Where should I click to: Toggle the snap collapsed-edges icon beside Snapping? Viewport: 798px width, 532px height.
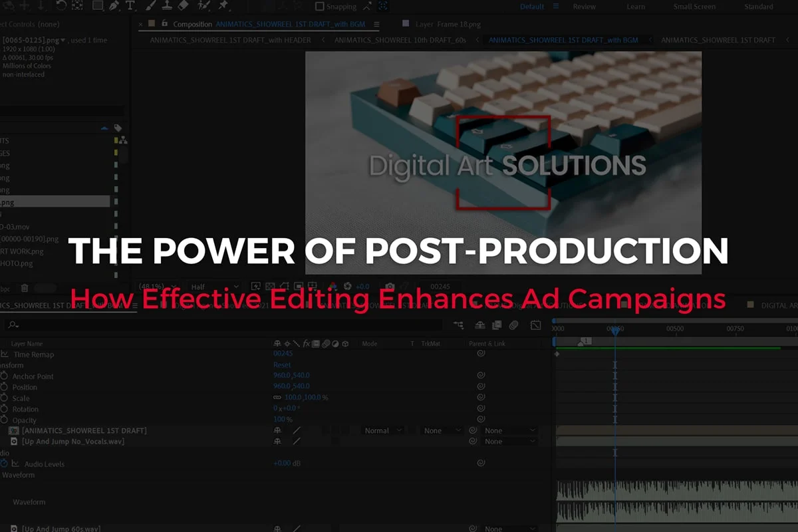click(x=366, y=6)
